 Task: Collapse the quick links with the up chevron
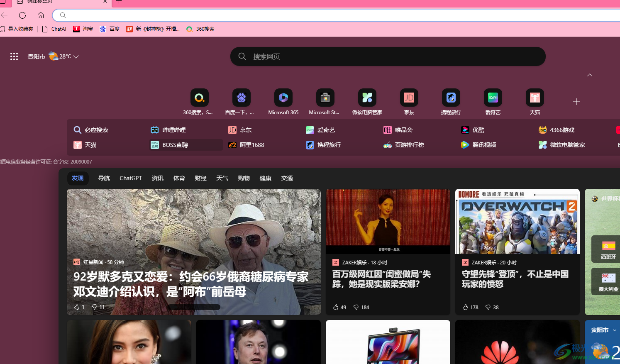(x=590, y=75)
